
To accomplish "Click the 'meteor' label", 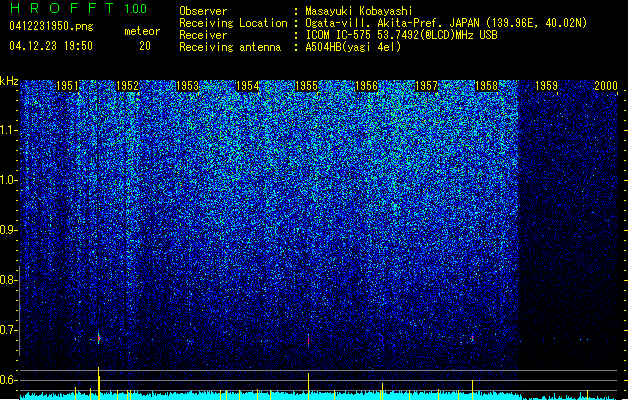I will click(x=142, y=31).
